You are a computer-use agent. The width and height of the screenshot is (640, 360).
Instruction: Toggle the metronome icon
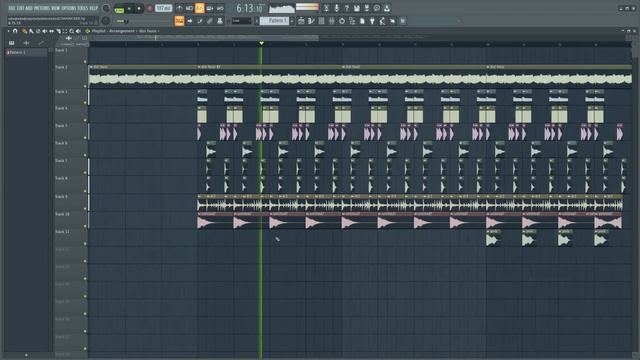[x=179, y=8]
